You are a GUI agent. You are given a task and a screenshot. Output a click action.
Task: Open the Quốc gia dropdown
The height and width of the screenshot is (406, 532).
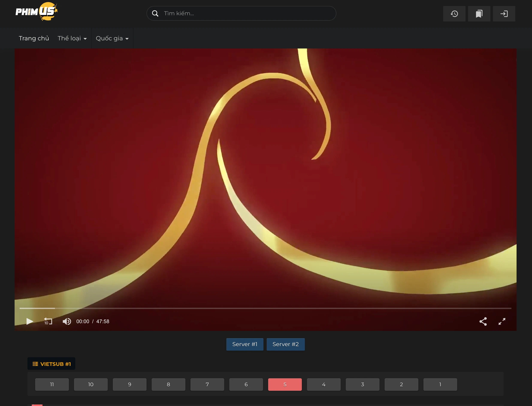coord(112,38)
